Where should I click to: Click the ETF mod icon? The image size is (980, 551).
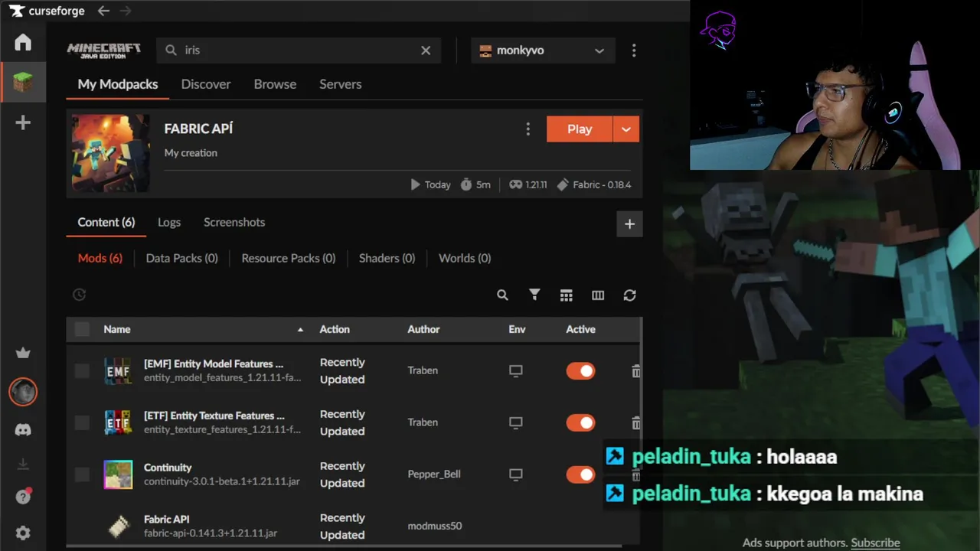tap(118, 422)
